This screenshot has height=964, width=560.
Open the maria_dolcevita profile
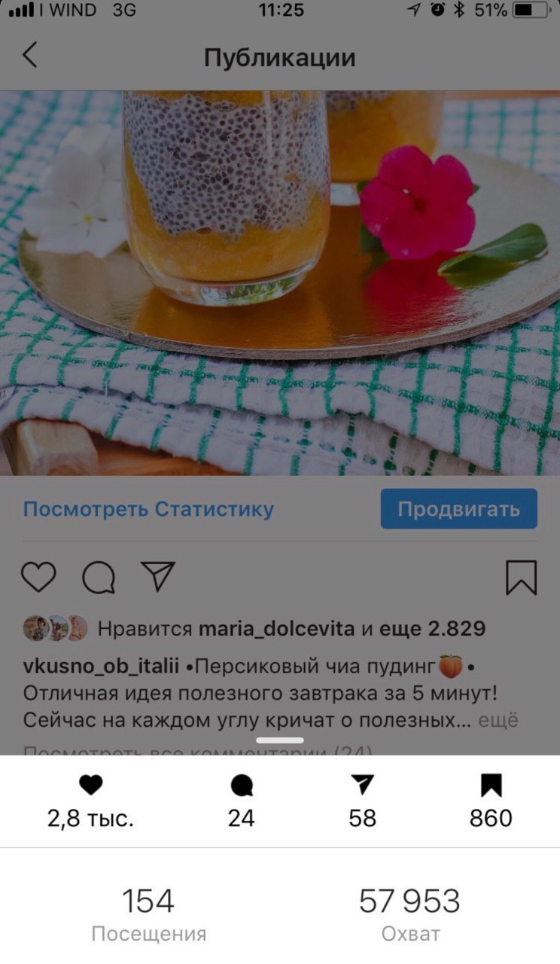[276, 628]
